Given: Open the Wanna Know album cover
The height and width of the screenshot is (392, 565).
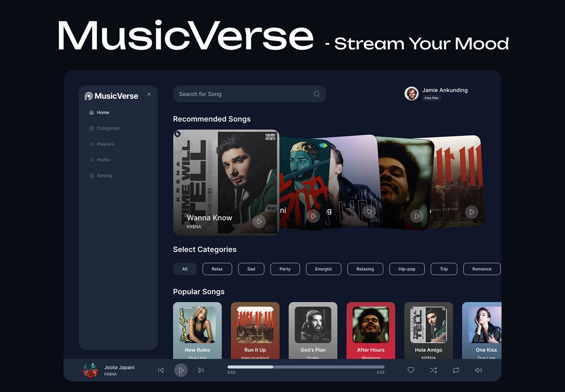Looking at the screenshot, I should point(226,183).
